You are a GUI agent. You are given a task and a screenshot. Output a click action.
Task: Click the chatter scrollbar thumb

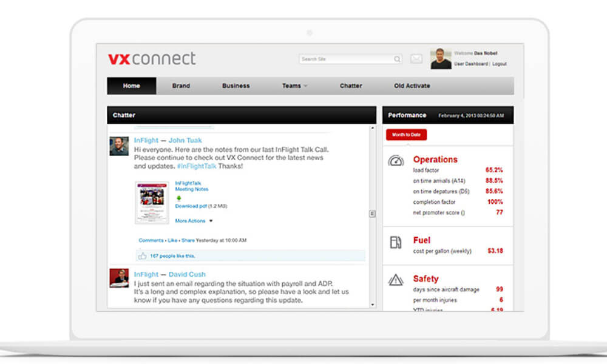tap(373, 214)
